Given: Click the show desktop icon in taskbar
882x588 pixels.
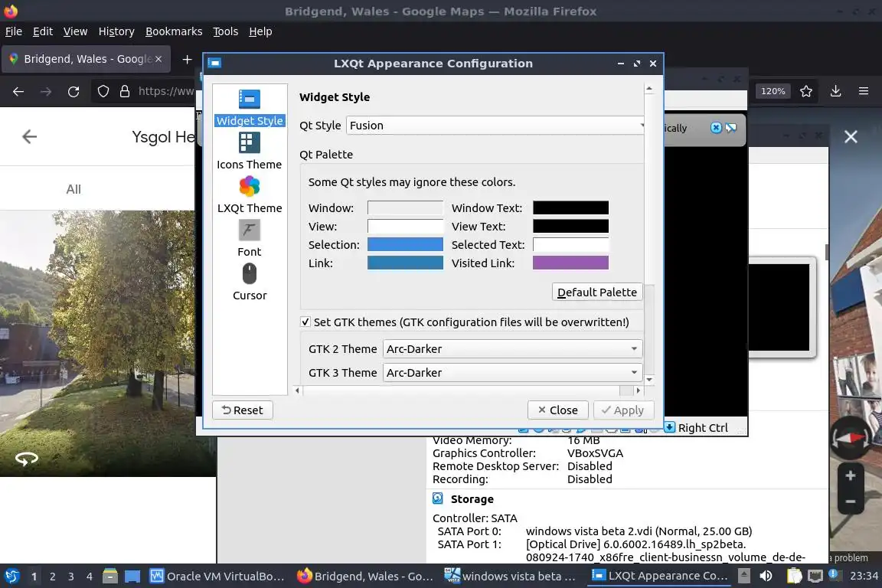Looking at the screenshot, I should [132, 577].
